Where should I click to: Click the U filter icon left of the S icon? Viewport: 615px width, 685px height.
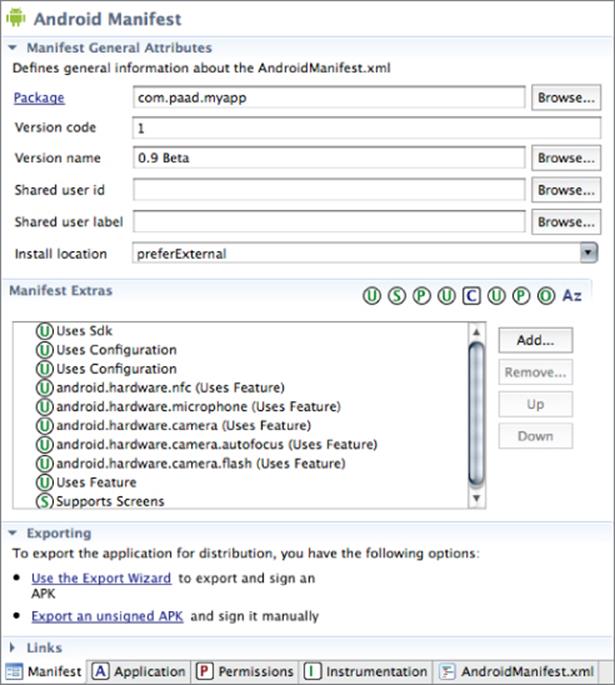click(372, 296)
